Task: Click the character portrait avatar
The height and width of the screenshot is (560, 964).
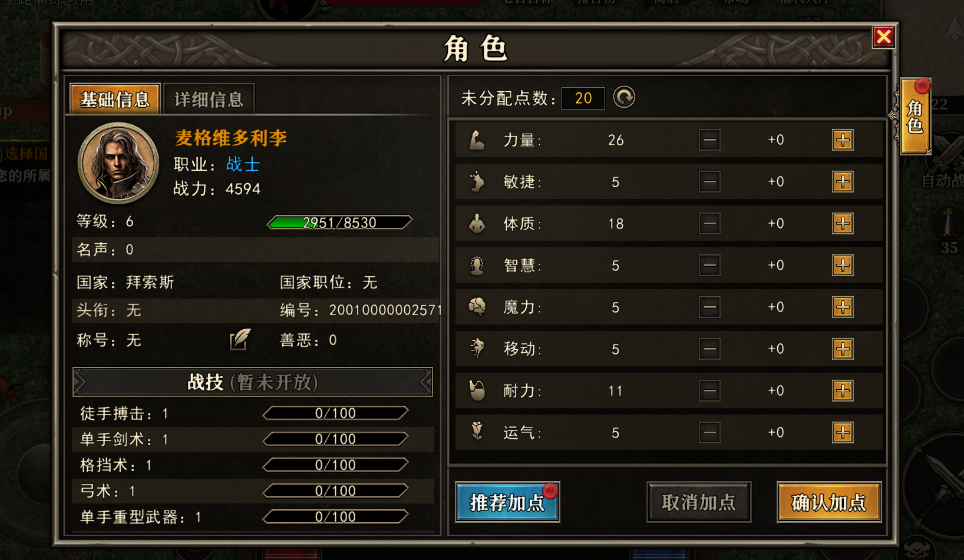Action: (118, 163)
